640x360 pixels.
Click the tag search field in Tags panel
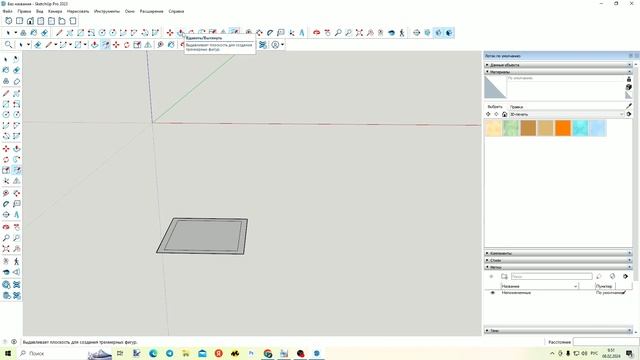[x=551, y=276]
